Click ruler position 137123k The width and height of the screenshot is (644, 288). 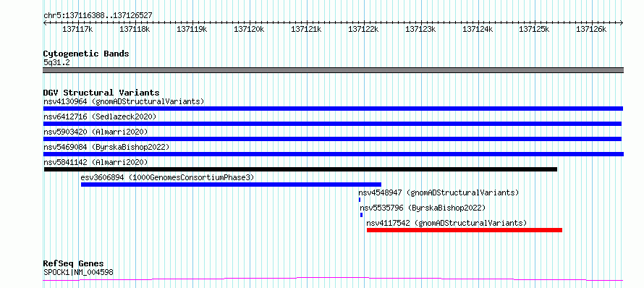[x=420, y=29]
